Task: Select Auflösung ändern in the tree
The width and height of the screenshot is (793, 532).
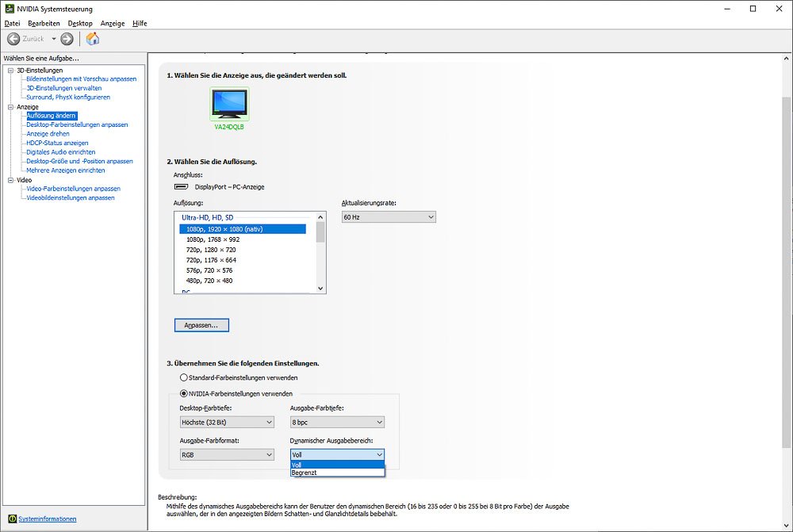Action: point(51,116)
